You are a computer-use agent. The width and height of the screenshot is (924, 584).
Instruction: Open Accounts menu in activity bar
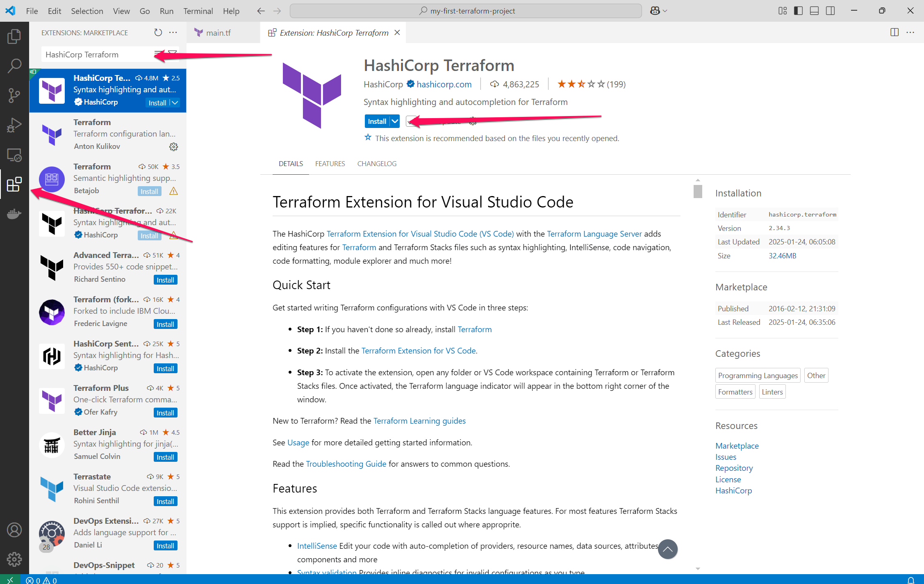pyautogui.click(x=14, y=530)
